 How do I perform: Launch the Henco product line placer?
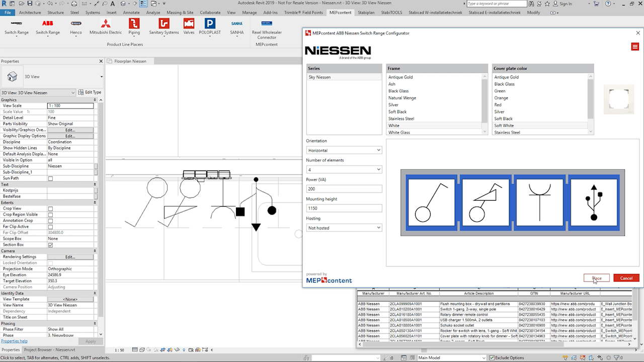76,27
